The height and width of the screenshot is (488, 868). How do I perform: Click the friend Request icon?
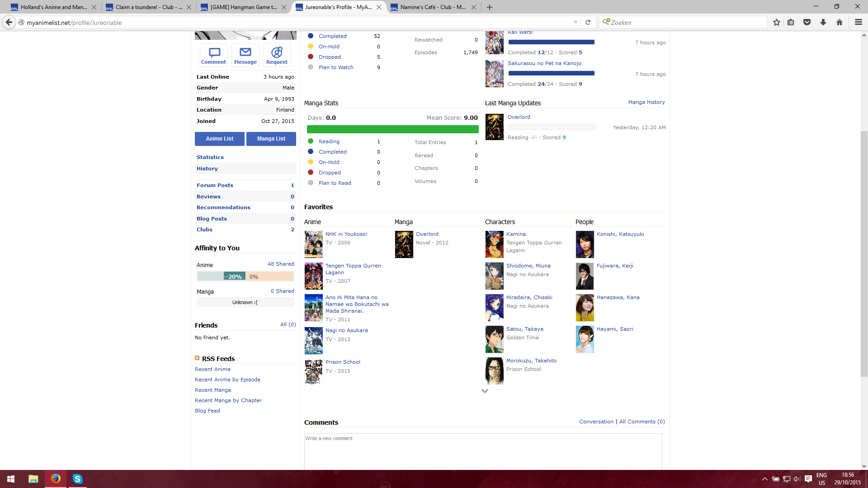[277, 52]
